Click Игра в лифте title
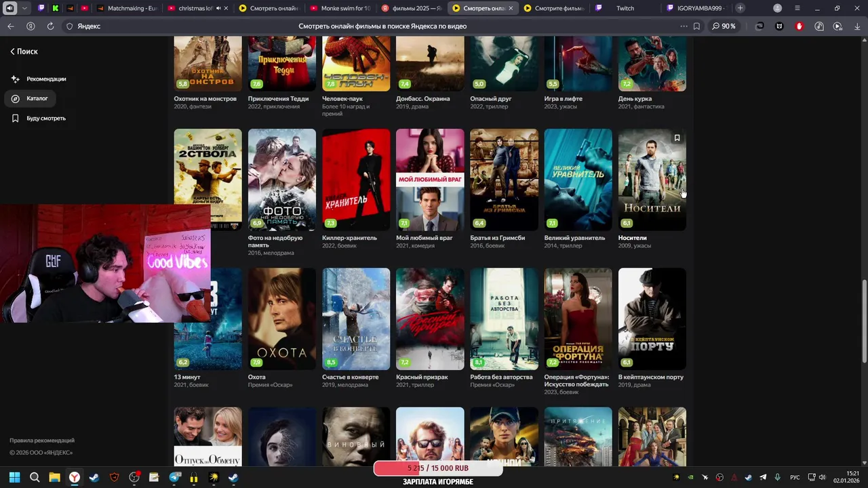The image size is (868, 488). coord(564,99)
